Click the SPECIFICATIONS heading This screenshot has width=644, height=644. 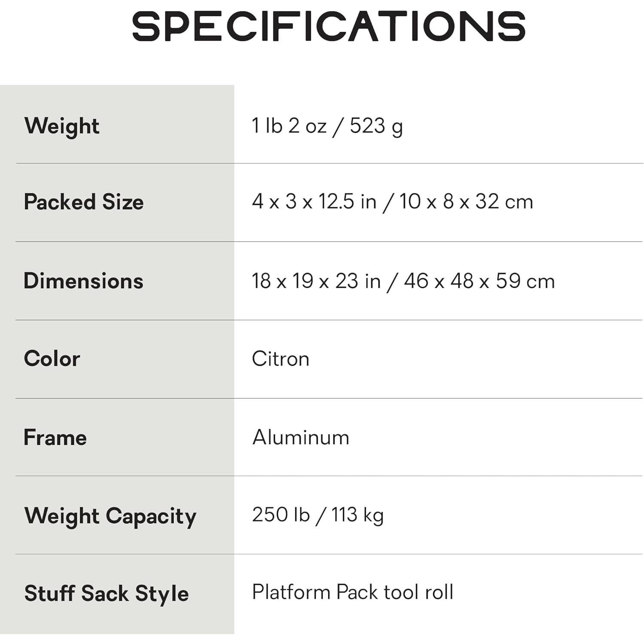(x=328, y=27)
